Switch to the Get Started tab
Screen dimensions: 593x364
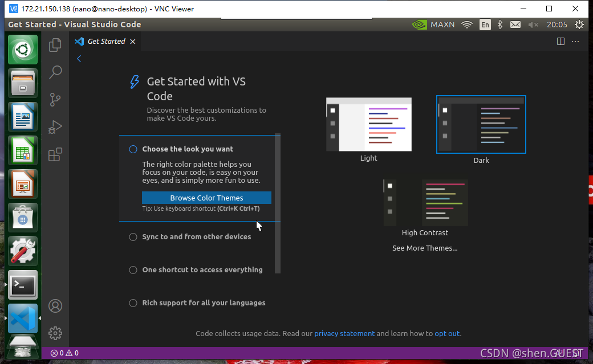pyautogui.click(x=106, y=41)
